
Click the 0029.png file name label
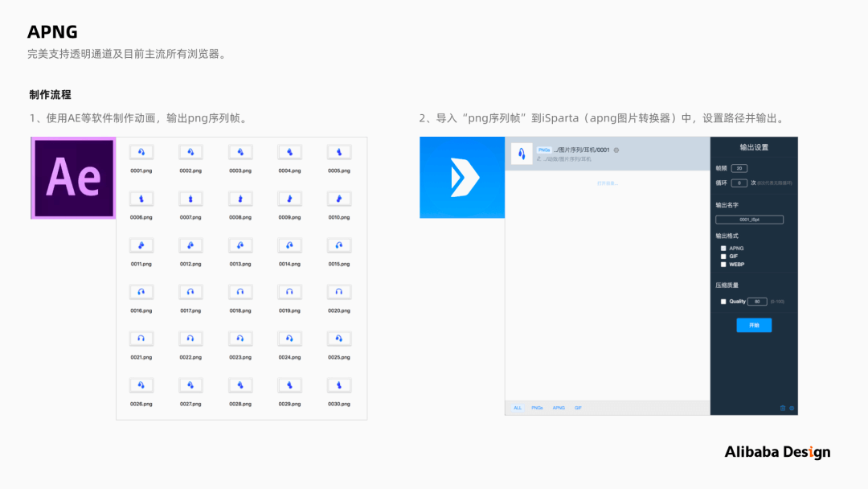(x=289, y=405)
